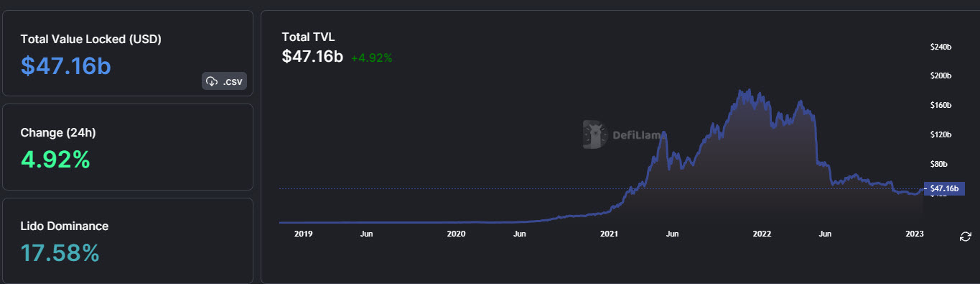
Task: Click the chart refresh icon
Action: click(x=966, y=237)
